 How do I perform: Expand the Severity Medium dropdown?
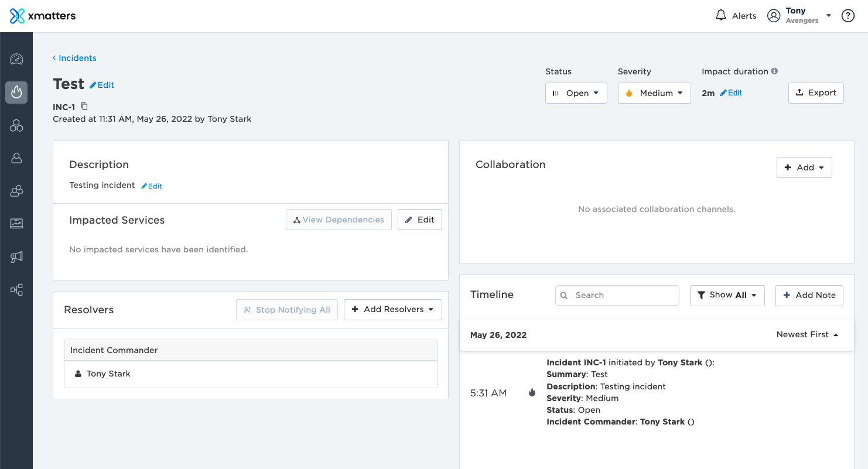coord(654,93)
